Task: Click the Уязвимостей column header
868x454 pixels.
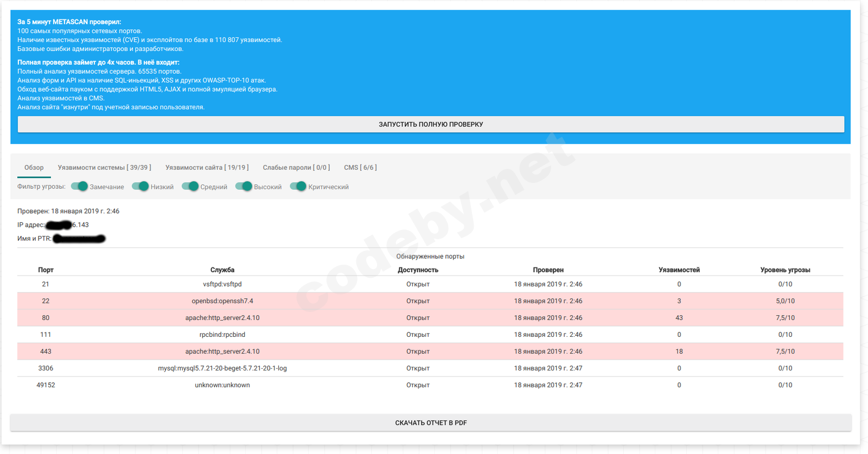Action: (x=679, y=270)
